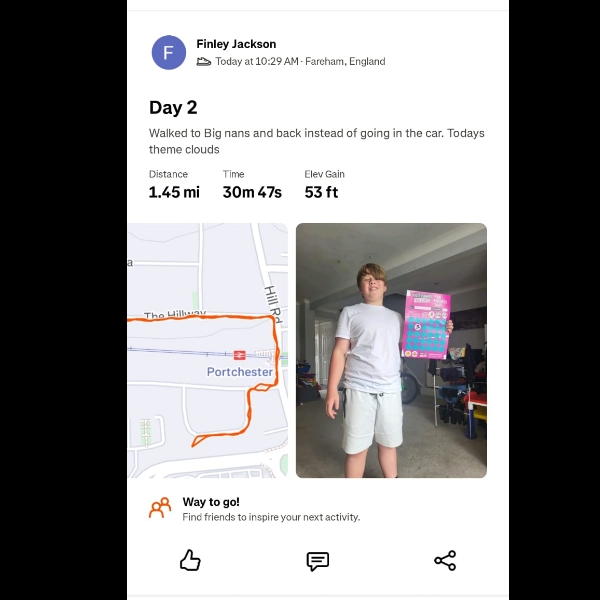Screen dimensions: 600x600
Task: Tap Find friends to inspire text
Action: click(x=271, y=517)
